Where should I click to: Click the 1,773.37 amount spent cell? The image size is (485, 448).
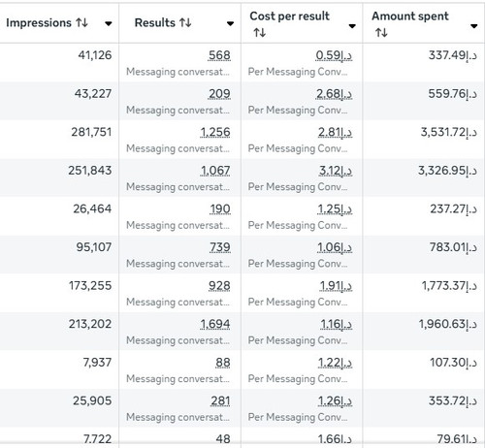point(424,293)
